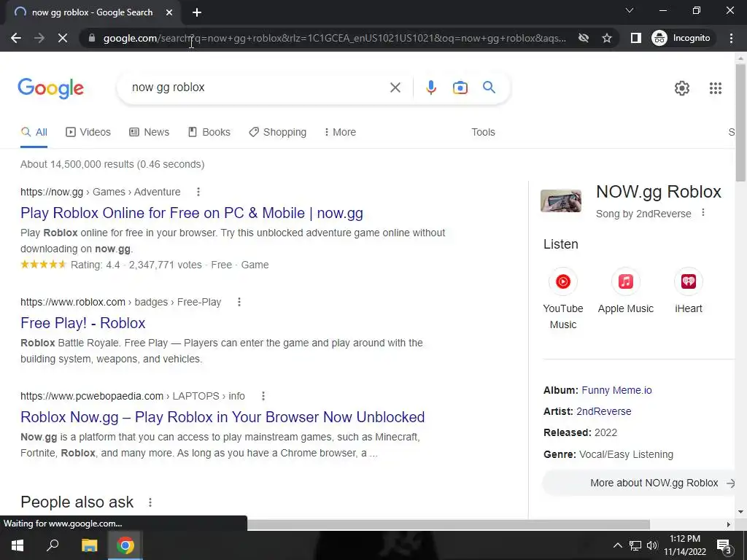Viewport: 747px width, 560px height.
Task: Click the browser forward arrow
Action: (39, 38)
